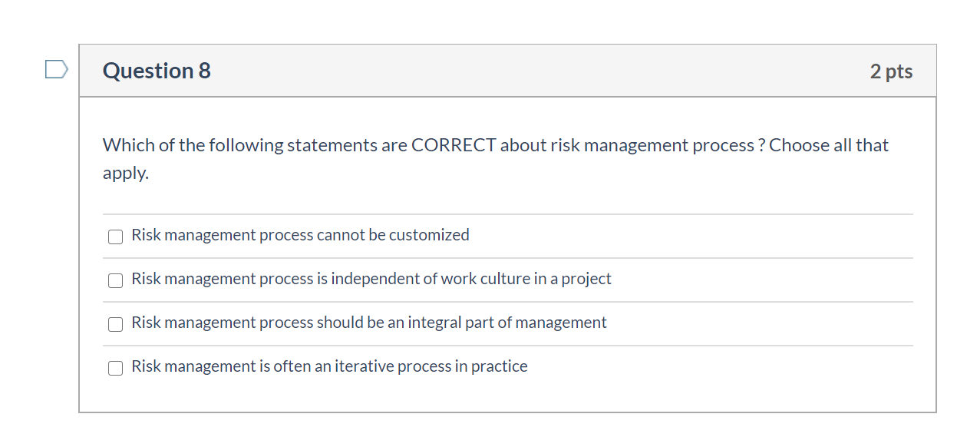
Task: Click blank area right of the 'cannot be customized' answer
Action: click(691, 236)
